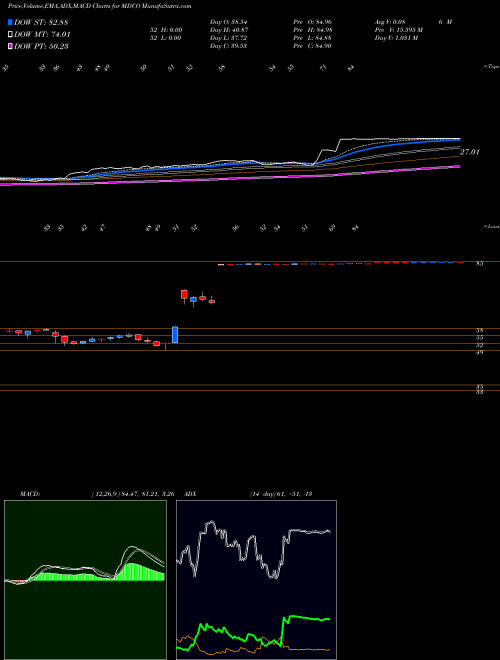Click the Day V: 1.031 M value
The height and width of the screenshot is (660, 500).
[396, 38]
